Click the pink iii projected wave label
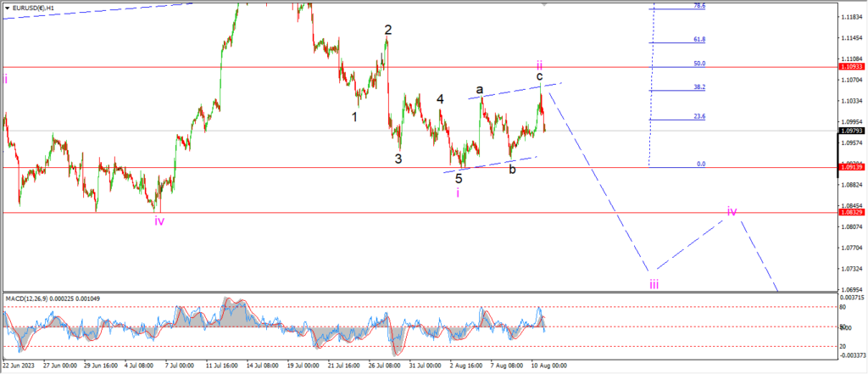 (x=654, y=284)
